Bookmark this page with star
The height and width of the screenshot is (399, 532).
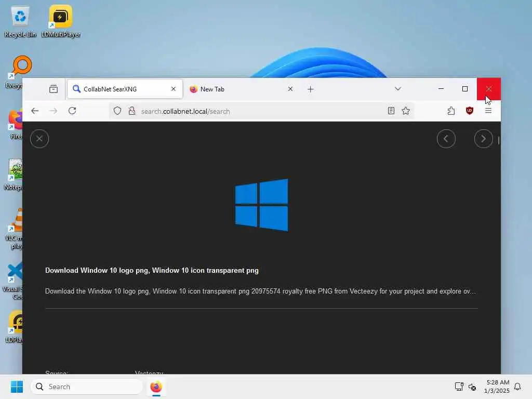[x=406, y=111]
